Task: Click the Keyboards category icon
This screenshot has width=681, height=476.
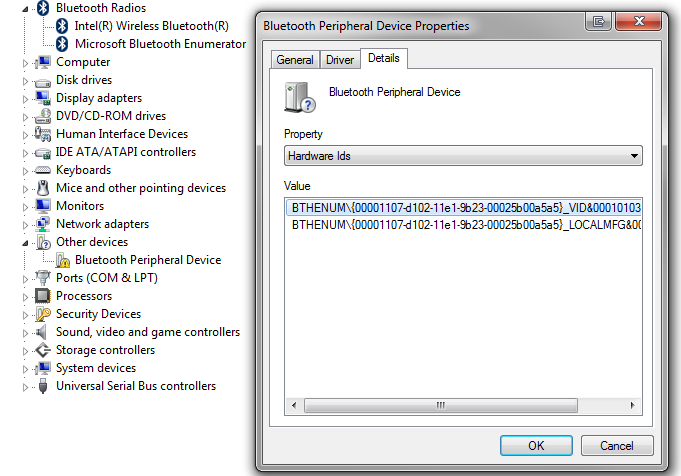Action: click(42, 170)
